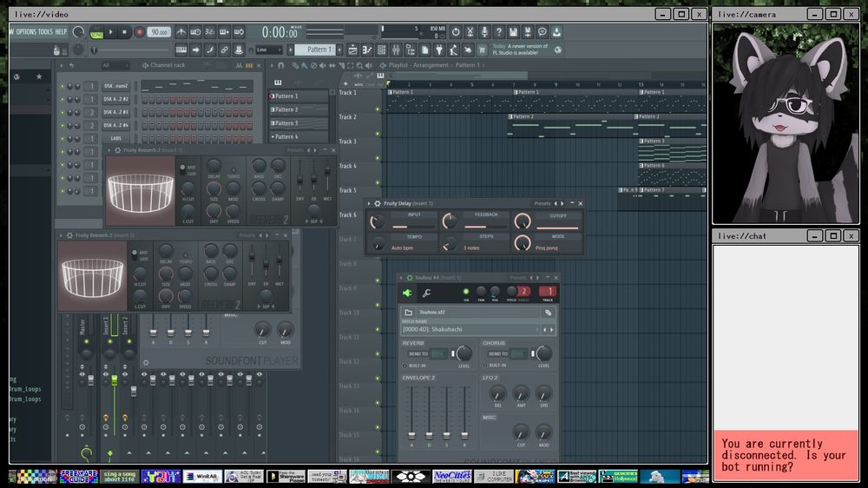Click the globe icon beside the update notice

558,49
